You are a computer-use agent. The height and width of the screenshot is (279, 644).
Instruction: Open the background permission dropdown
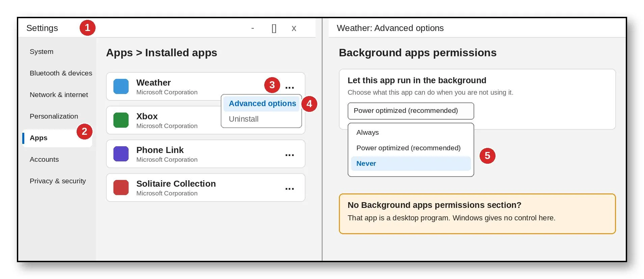(x=411, y=111)
